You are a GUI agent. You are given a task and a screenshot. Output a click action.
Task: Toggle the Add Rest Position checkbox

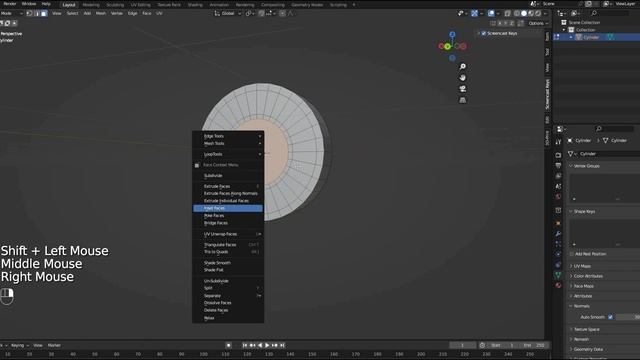point(572,254)
